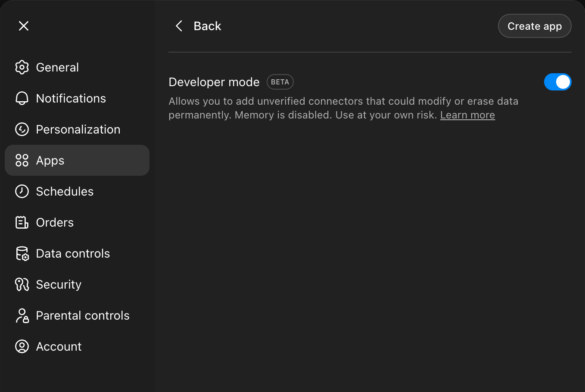Viewport: 585px width, 392px height.
Task: Click the BETA badge next to Developer mode
Action: tap(280, 82)
